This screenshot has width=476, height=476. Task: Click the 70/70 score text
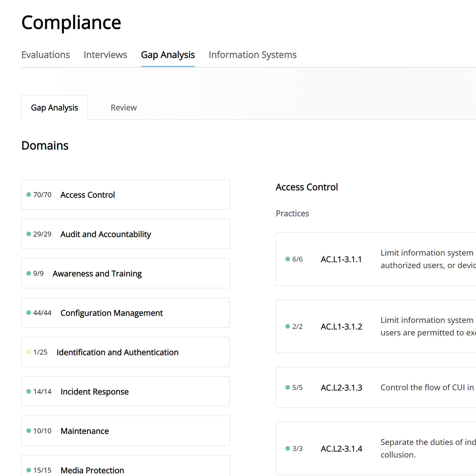(42, 195)
